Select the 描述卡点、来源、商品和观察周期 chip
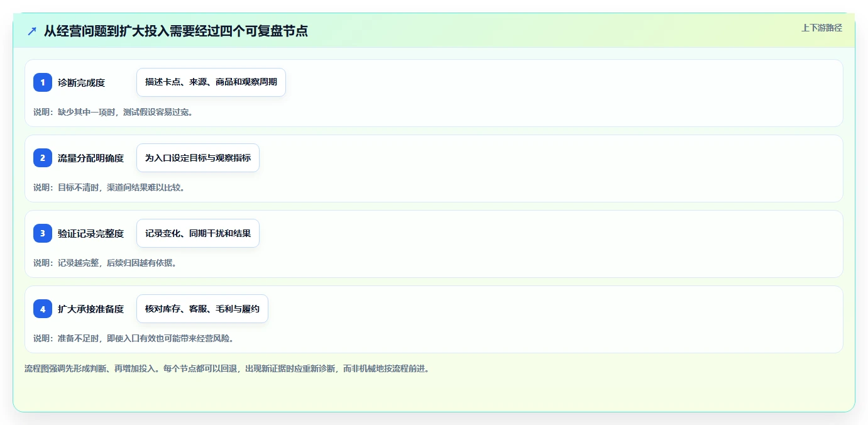 click(x=211, y=82)
